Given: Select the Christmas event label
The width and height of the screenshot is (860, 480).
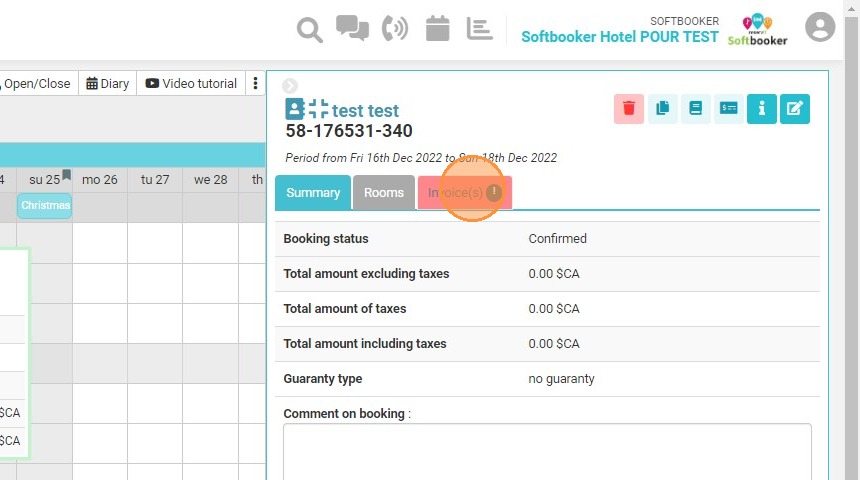Looking at the screenshot, I should [x=44, y=205].
